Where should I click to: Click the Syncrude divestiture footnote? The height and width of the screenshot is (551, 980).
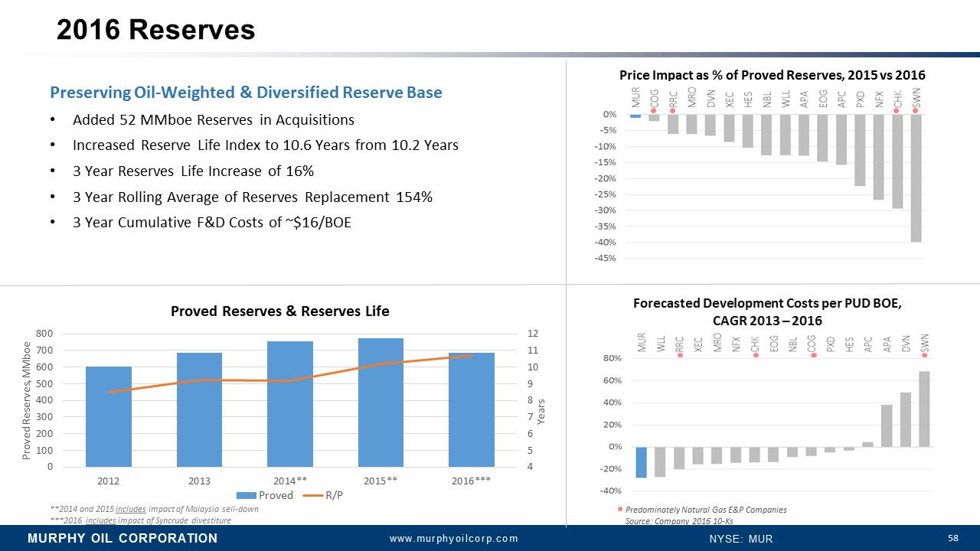click(140, 520)
